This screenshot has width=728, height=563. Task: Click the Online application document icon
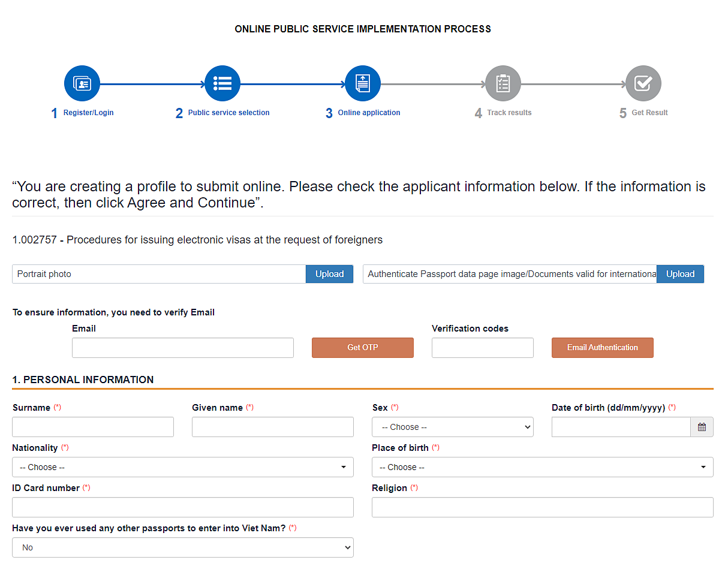click(362, 83)
